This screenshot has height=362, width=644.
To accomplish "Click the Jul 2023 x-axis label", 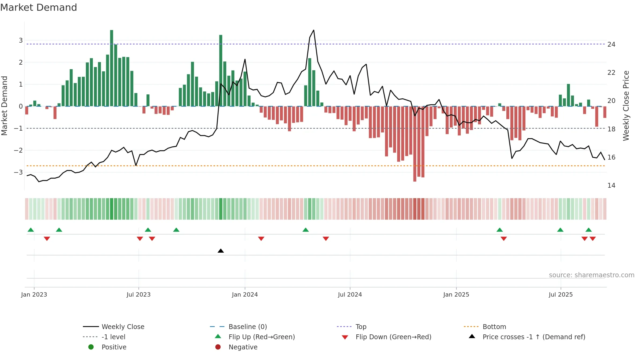I will point(138,294).
